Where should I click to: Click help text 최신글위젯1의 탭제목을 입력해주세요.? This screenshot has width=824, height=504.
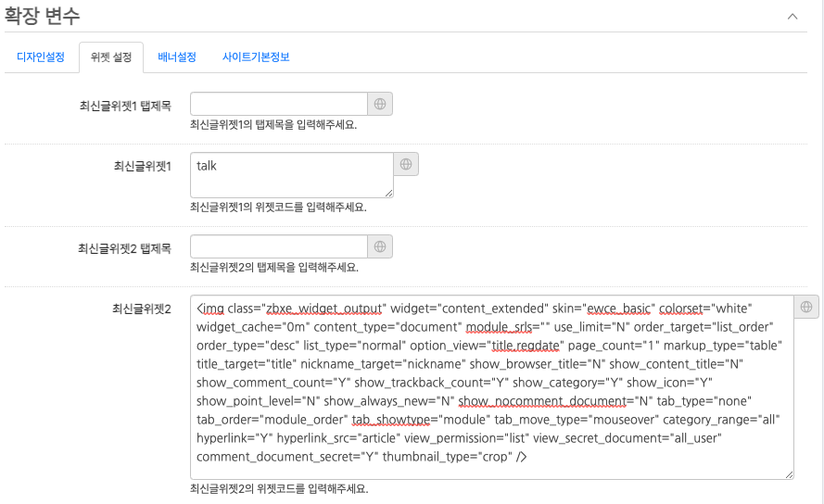click(273, 125)
